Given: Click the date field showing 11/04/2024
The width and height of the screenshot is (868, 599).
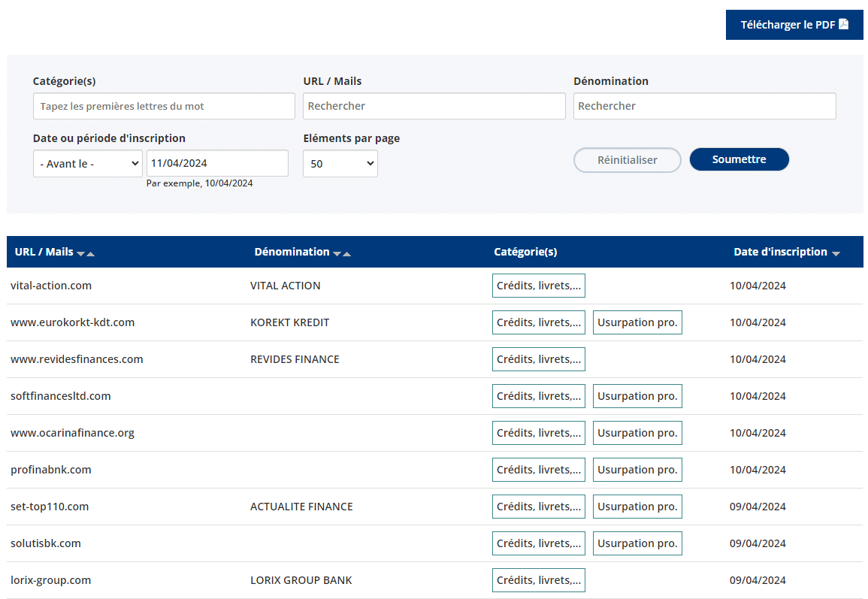Looking at the screenshot, I should click(x=217, y=163).
